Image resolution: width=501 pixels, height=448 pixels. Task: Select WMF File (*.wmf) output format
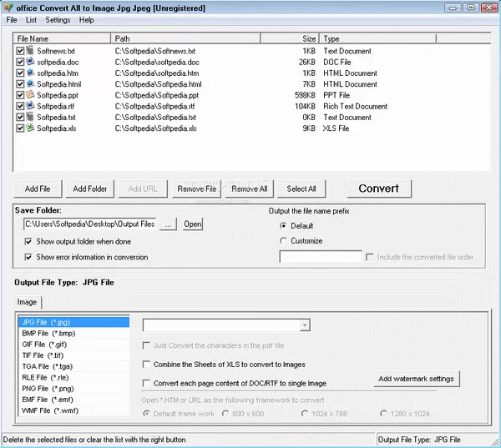[x=73, y=410]
